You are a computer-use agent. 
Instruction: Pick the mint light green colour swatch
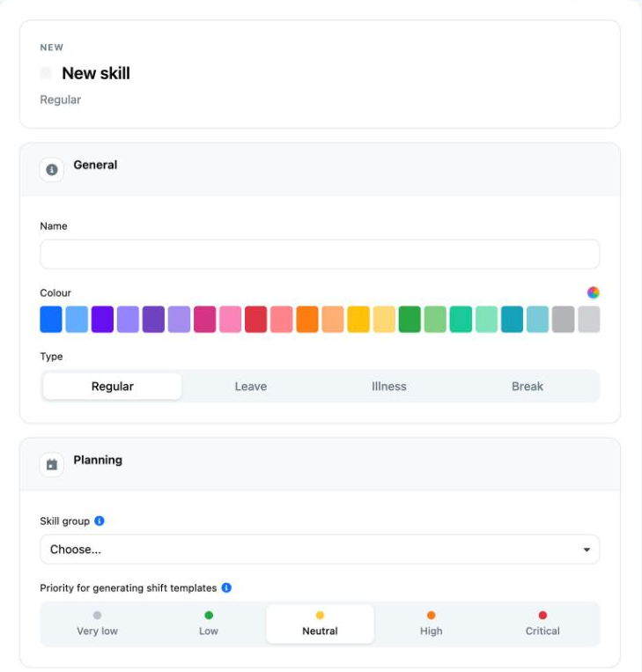(486, 320)
